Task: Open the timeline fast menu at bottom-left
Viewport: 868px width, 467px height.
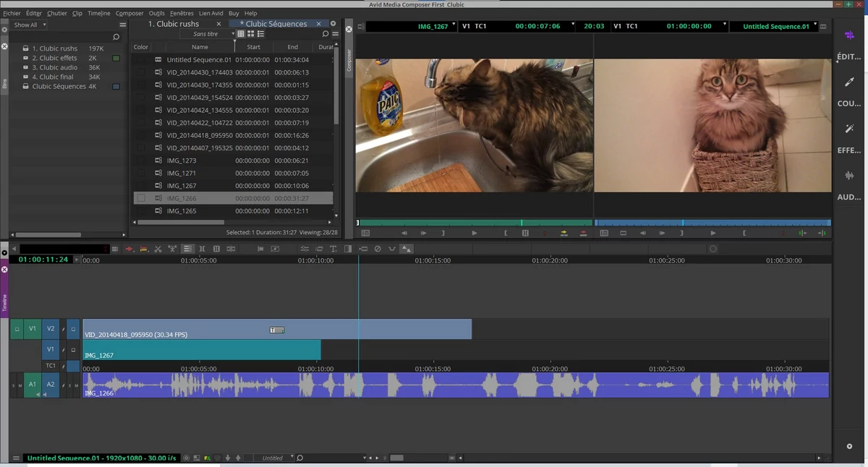Action: point(16,458)
